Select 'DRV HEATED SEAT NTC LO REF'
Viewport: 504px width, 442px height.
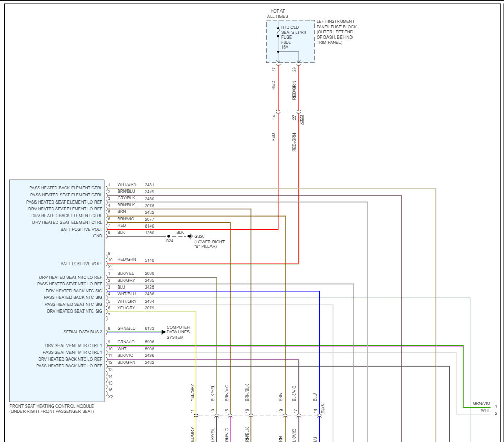coord(71,277)
